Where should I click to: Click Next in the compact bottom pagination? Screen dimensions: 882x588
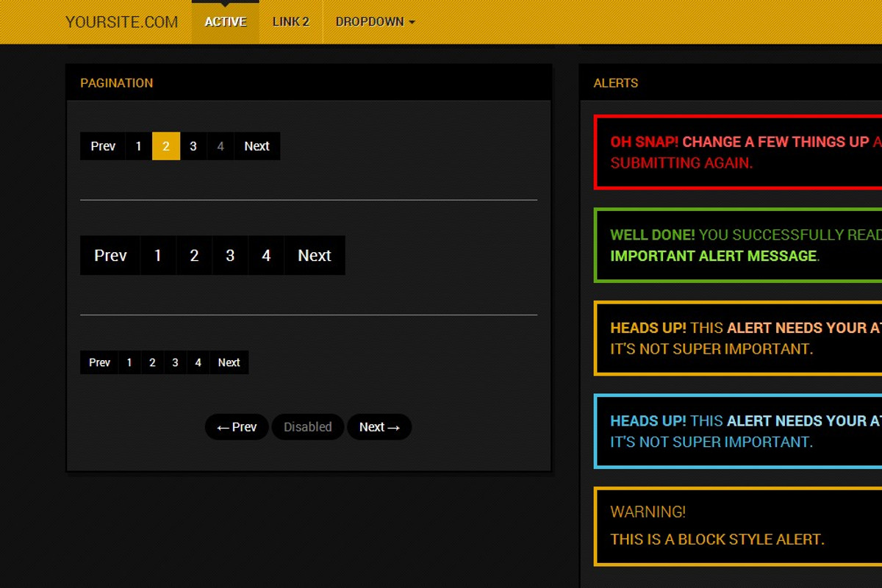tap(229, 362)
